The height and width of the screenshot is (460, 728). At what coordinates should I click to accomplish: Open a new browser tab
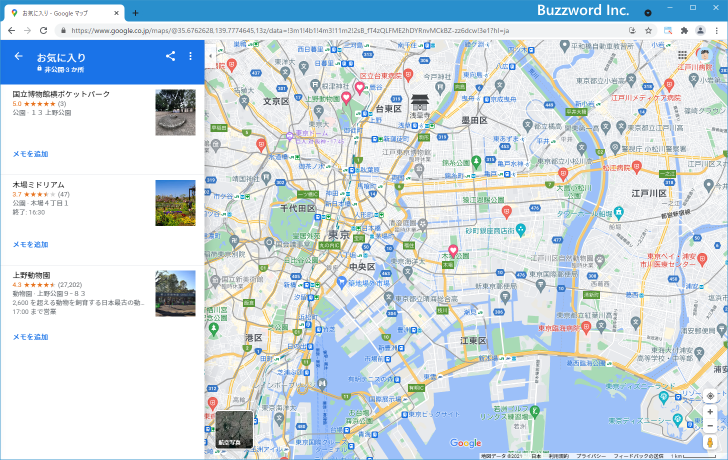coord(135,13)
